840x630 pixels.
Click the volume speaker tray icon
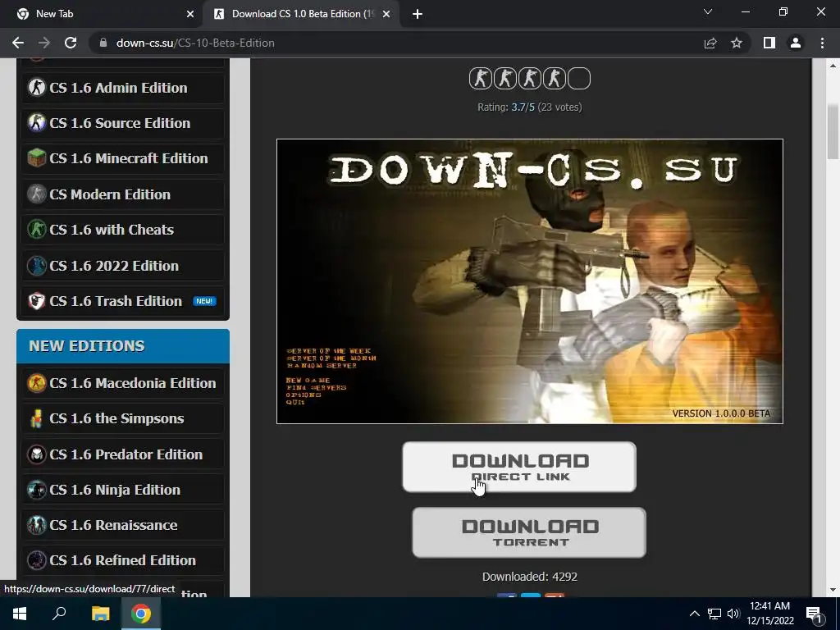[x=733, y=614]
